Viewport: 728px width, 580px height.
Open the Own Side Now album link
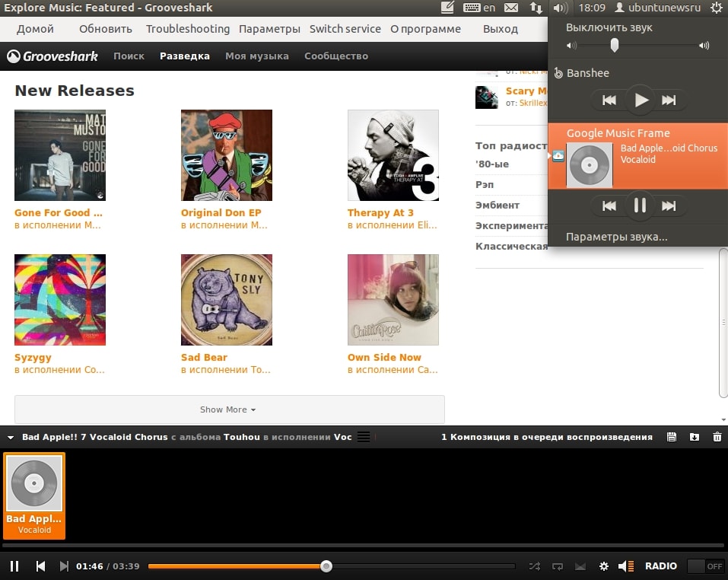click(x=384, y=358)
